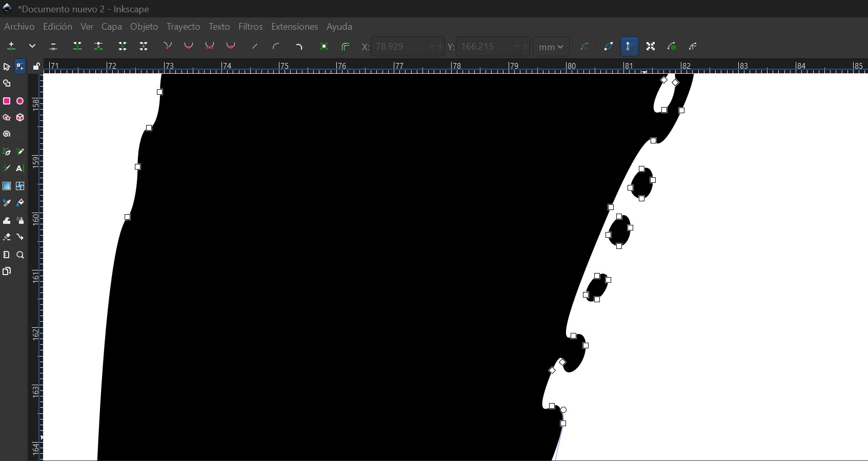Activate the Node edit tool
The width and height of the screenshot is (868, 461).
20,67
